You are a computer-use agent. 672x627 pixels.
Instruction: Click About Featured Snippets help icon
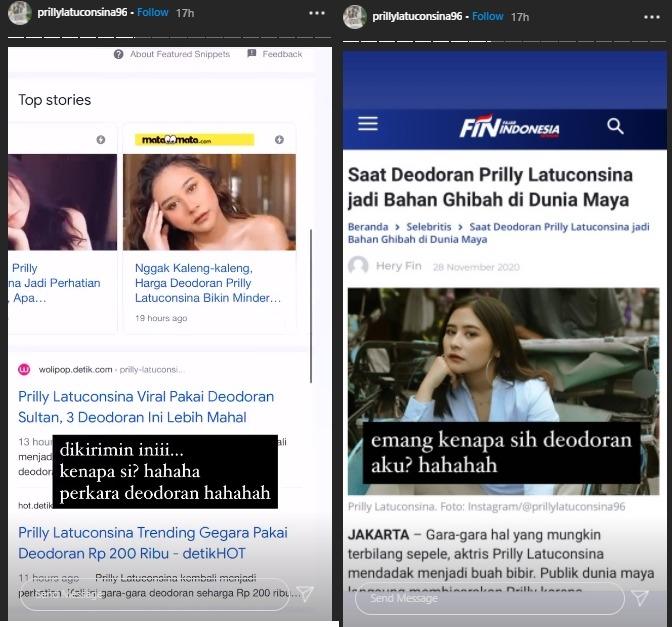(119, 54)
